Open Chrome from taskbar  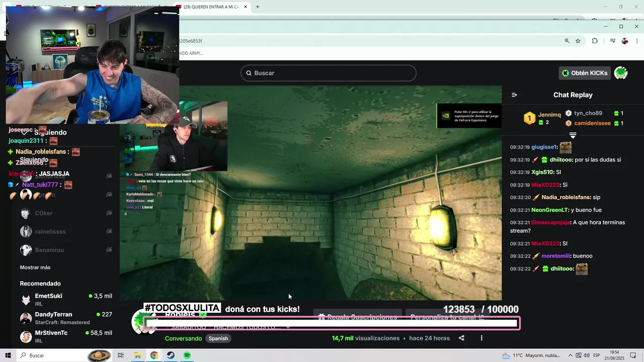click(154, 355)
